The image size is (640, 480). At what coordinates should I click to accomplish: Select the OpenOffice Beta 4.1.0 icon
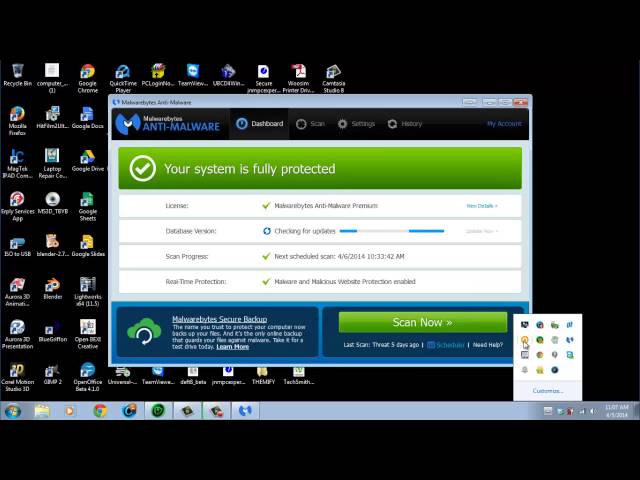coord(88,377)
